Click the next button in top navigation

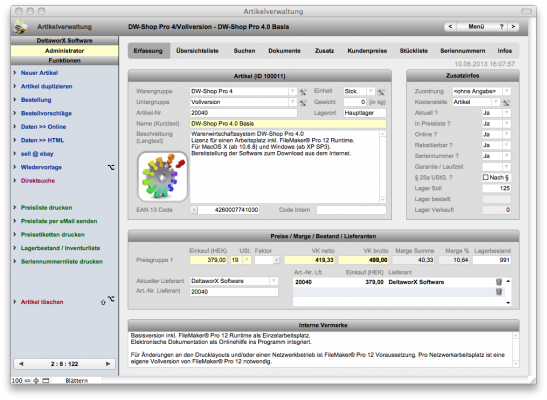point(513,27)
